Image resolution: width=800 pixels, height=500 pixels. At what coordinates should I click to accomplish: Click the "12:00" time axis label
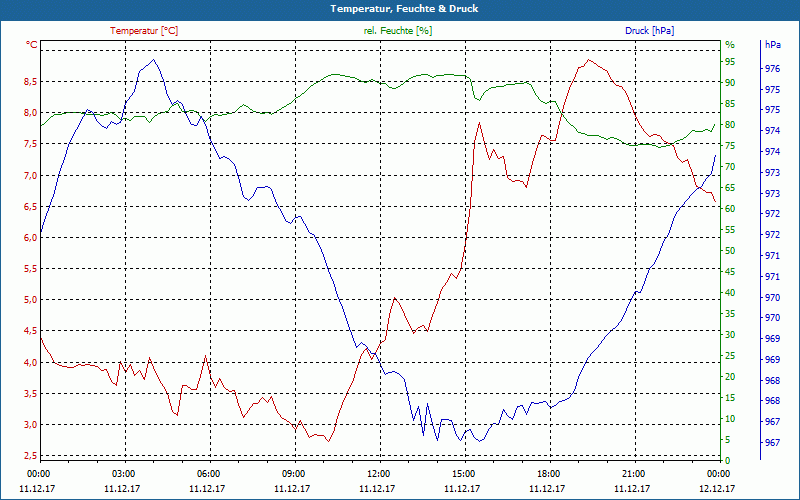[x=380, y=474]
